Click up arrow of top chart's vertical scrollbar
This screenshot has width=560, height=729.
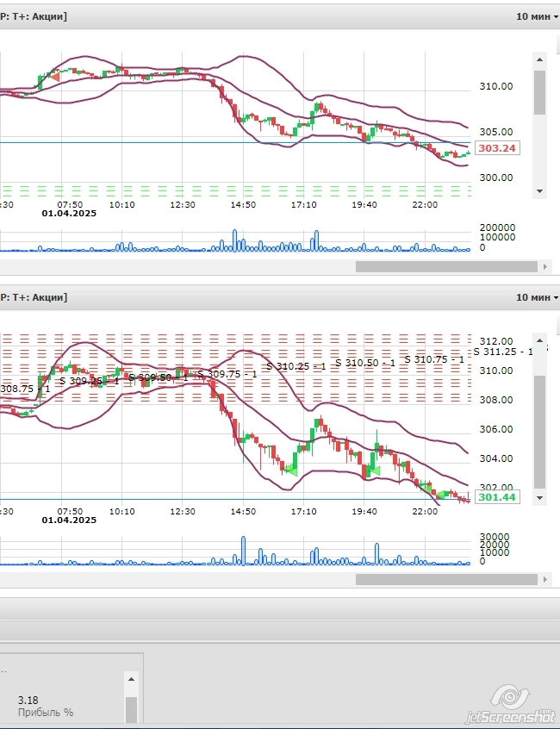click(540, 59)
